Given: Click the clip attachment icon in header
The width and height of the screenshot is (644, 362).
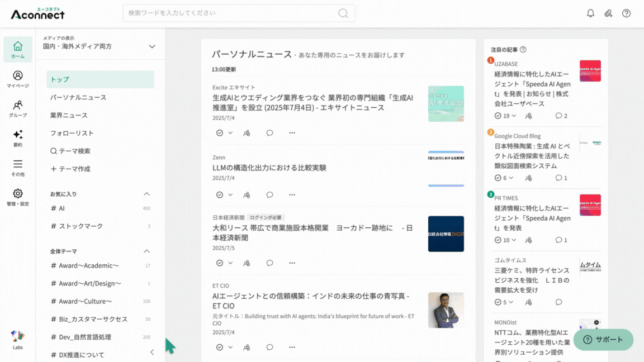Looking at the screenshot, I should pyautogui.click(x=608, y=13).
